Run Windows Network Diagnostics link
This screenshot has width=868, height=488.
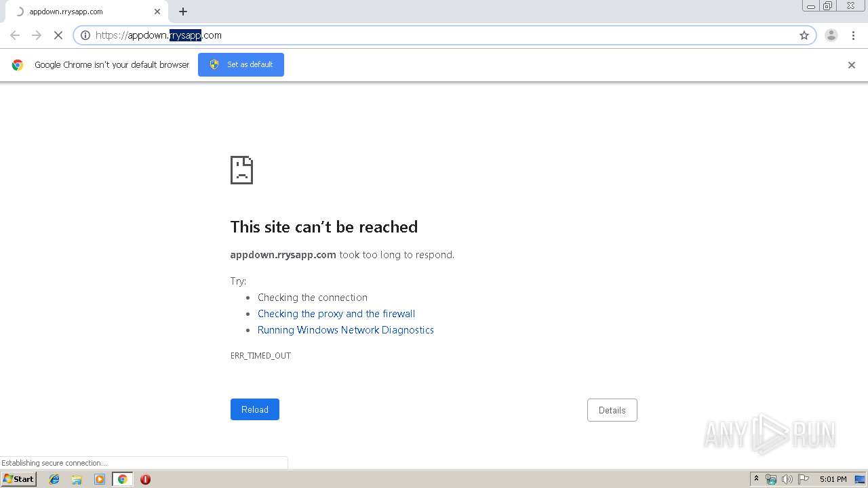coord(346,330)
